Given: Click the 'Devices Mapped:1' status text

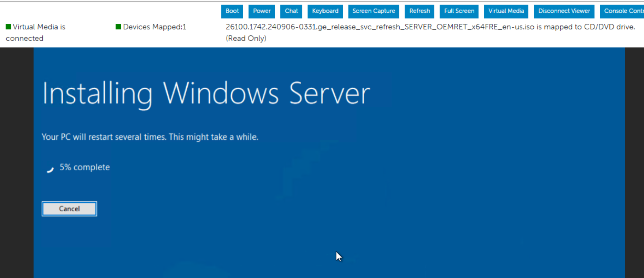Looking at the screenshot, I should click(155, 27).
